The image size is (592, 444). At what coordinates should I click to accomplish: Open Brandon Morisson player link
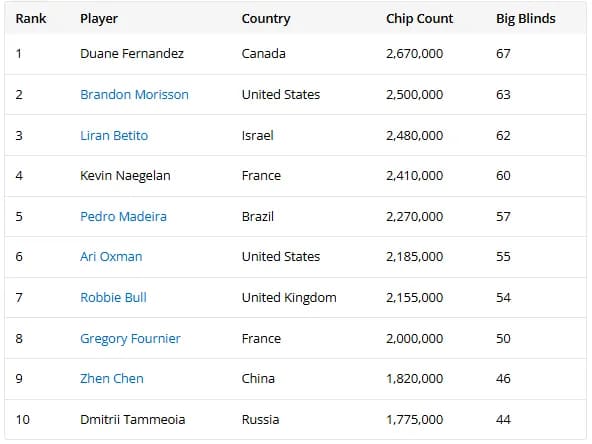coord(134,94)
